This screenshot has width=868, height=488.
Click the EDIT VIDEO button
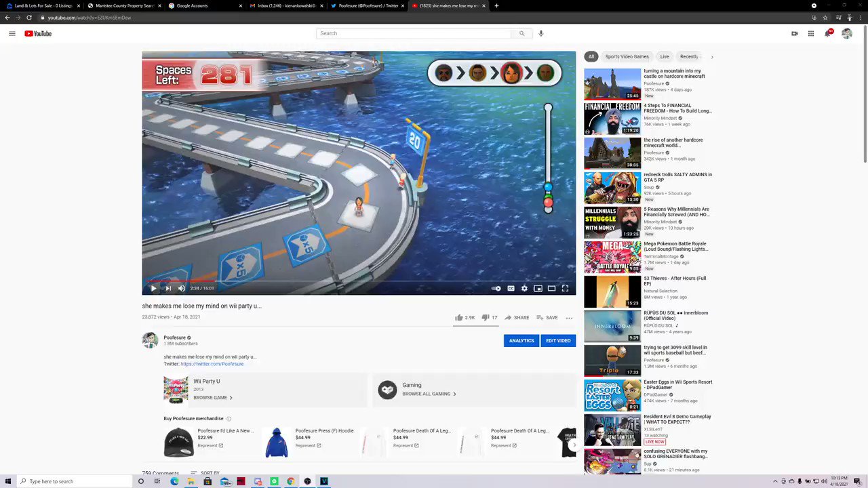point(558,340)
